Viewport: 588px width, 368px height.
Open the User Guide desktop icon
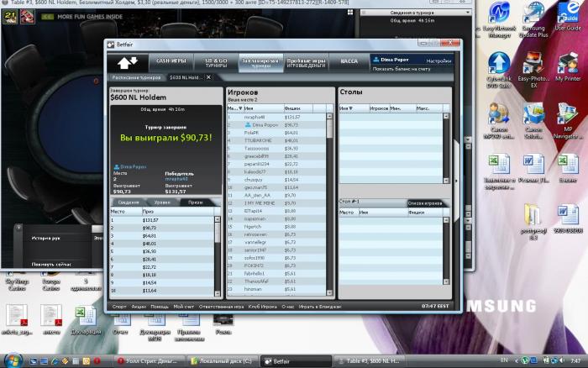point(568,17)
